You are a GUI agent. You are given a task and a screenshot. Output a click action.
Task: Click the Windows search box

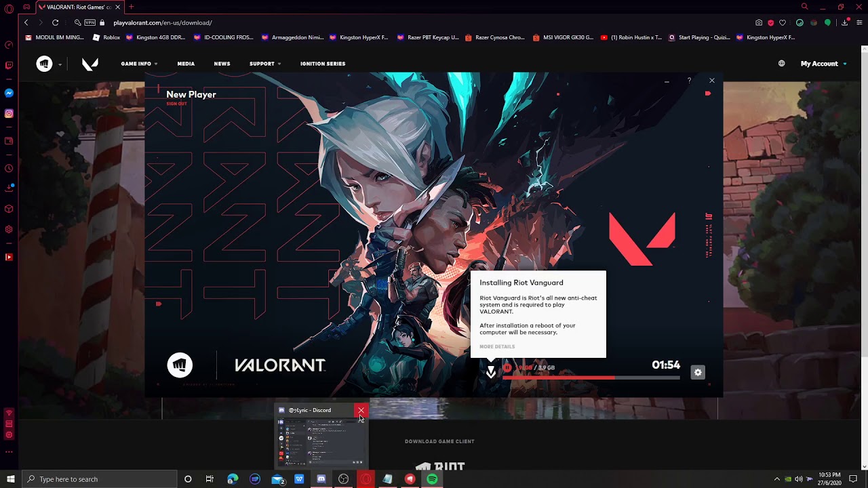100,479
